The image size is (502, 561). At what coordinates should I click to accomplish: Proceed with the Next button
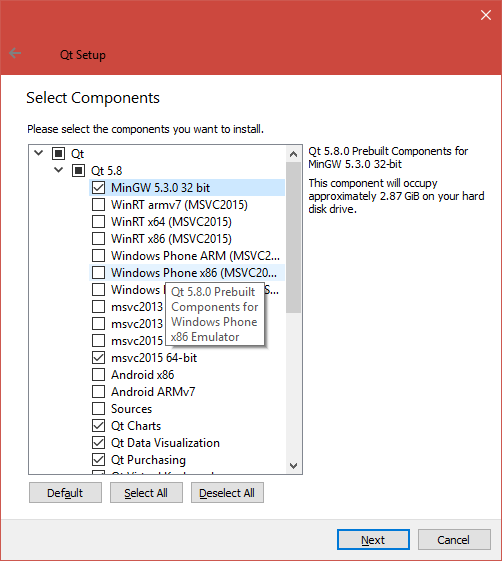click(373, 540)
